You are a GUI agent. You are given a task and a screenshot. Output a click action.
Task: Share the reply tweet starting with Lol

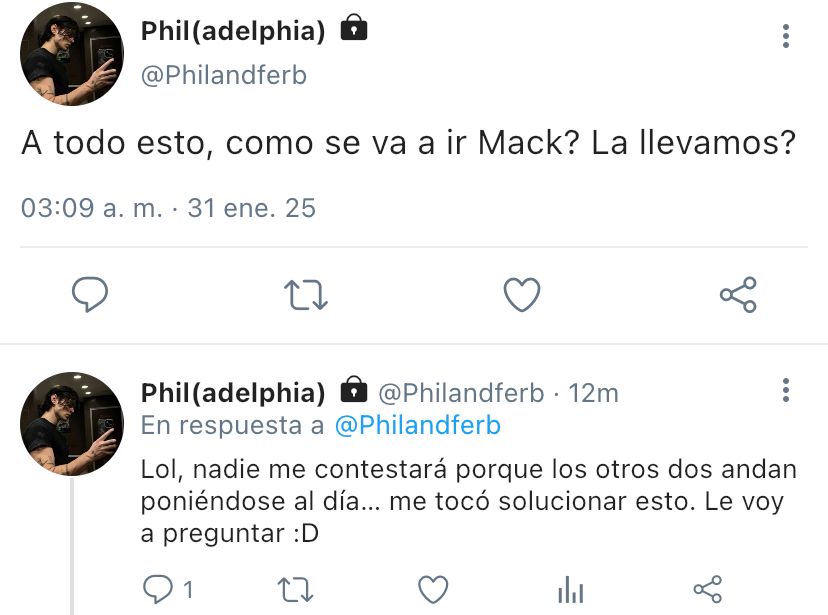[708, 589]
